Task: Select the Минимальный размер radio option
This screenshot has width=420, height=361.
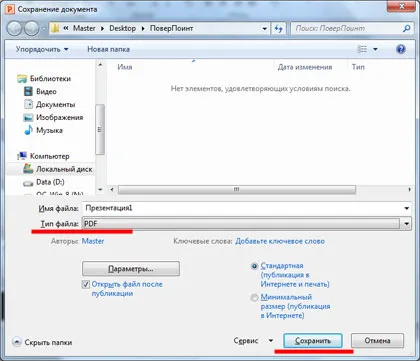Action: (254, 298)
